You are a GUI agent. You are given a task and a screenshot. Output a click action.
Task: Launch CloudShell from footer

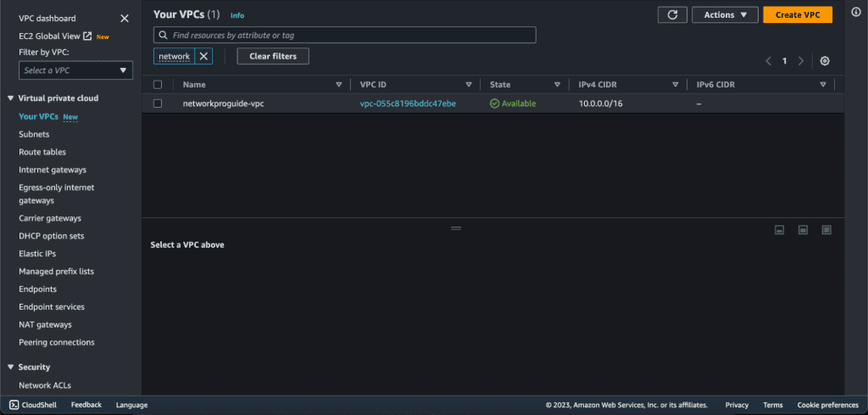coord(33,405)
